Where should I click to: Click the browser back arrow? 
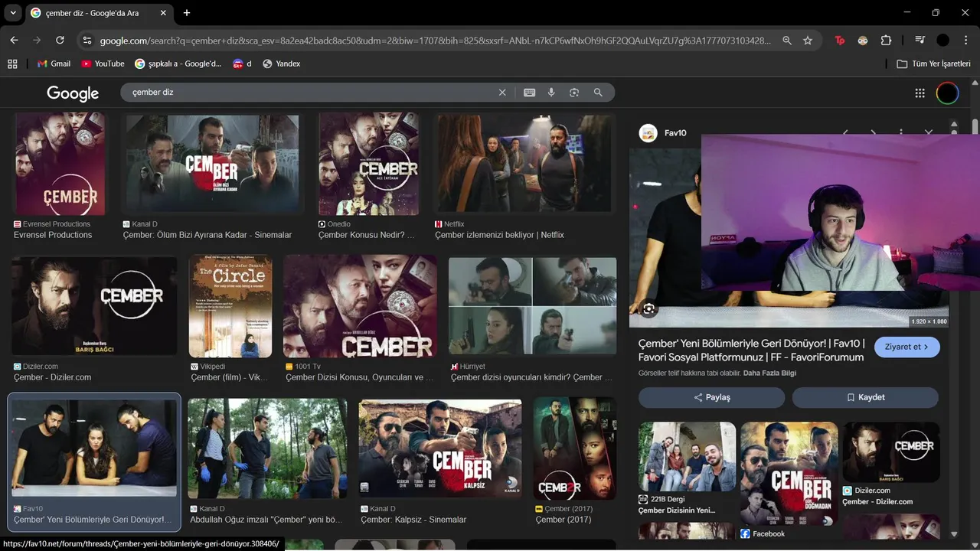pyautogui.click(x=14, y=41)
